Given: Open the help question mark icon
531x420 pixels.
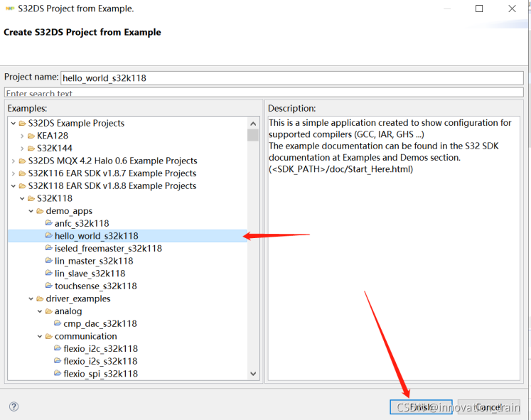Looking at the screenshot, I should coord(14,406).
